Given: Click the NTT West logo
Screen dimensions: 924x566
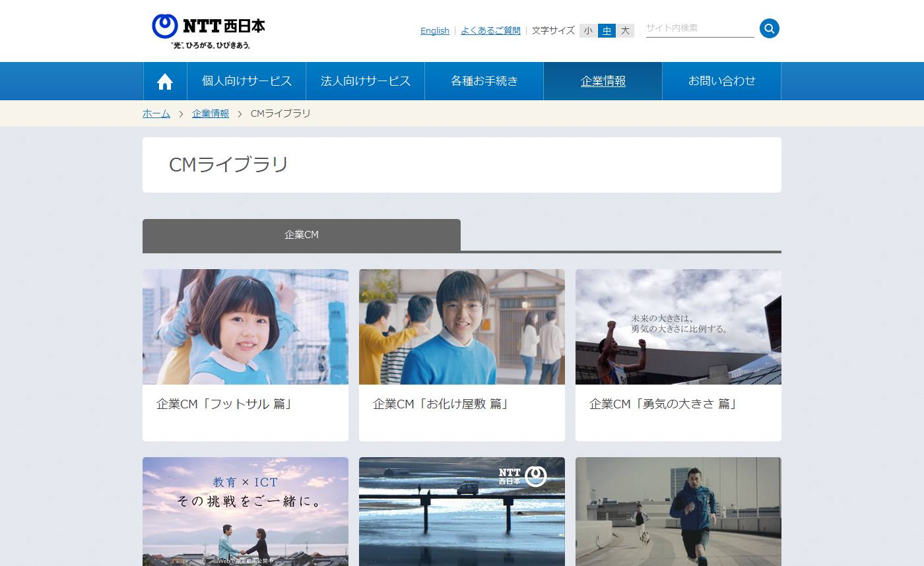Looking at the screenshot, I should point(209,32).
